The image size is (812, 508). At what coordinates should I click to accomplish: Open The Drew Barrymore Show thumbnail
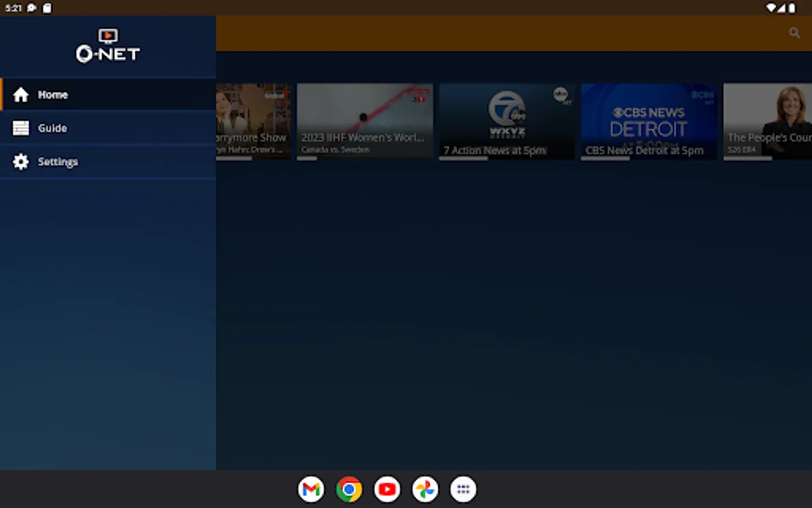click(x=254, y=121)
